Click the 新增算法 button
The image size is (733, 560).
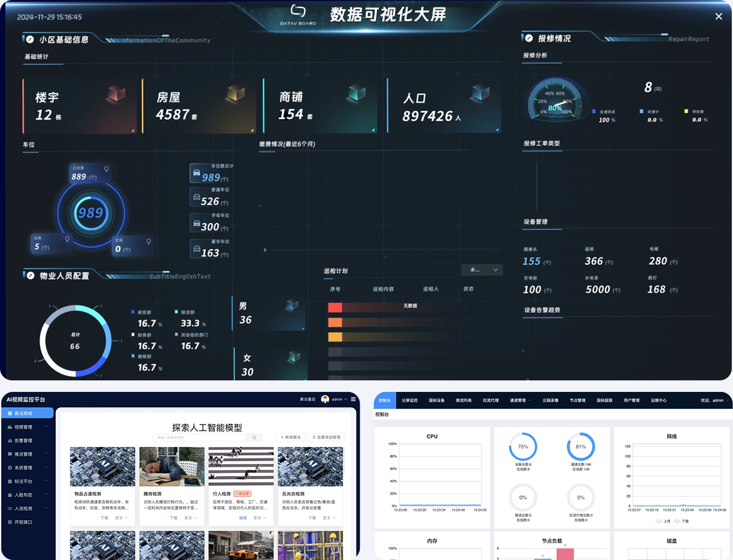(x=291, y=437)
